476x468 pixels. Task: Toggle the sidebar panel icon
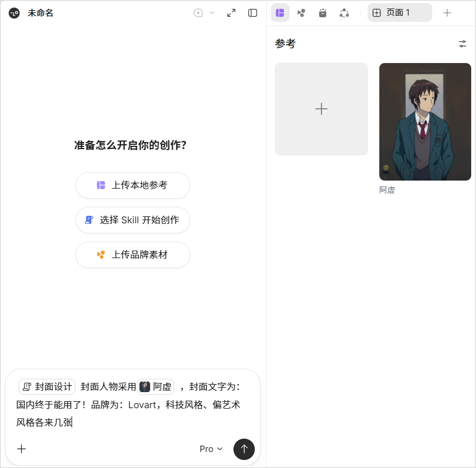click(x=253, y=13)
